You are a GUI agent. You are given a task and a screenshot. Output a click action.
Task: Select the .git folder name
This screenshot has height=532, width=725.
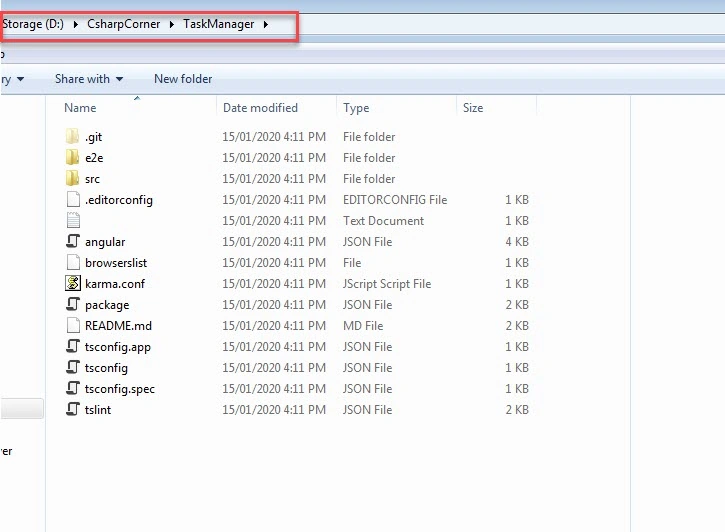(93, 137)
